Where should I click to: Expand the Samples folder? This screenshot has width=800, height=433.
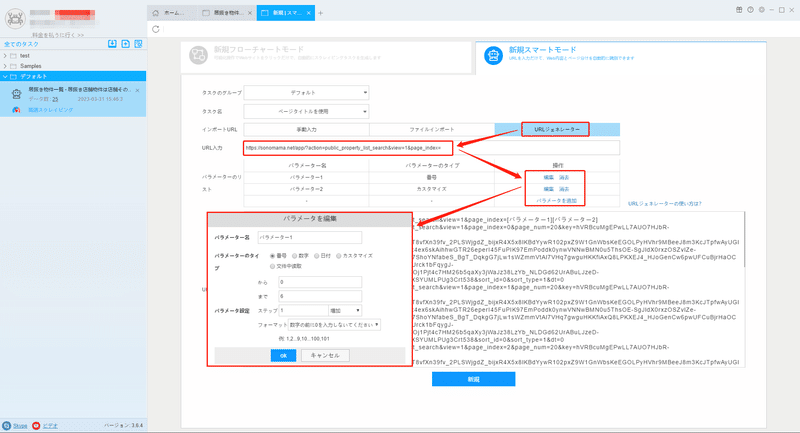[x=5, y=66]
